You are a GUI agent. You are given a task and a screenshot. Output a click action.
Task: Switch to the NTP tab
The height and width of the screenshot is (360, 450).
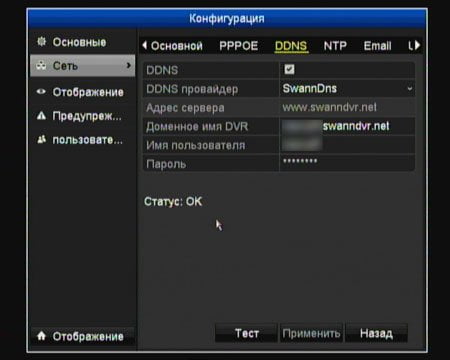coord(335,46)
